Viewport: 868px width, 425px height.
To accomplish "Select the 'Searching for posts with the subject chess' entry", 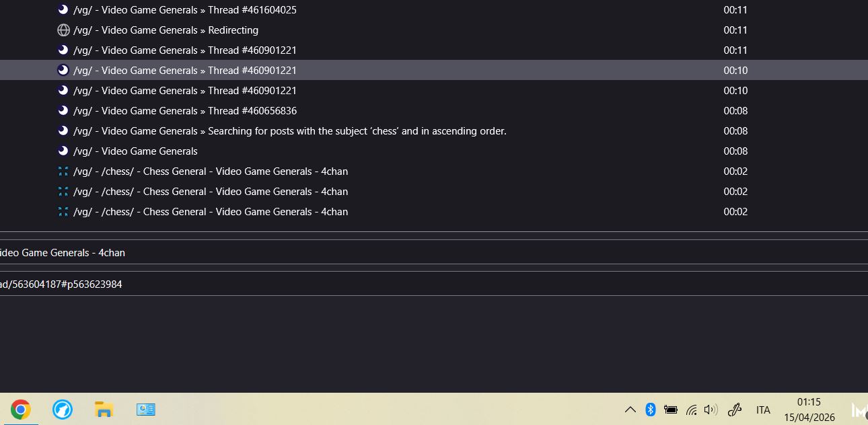I will [290, 131].
